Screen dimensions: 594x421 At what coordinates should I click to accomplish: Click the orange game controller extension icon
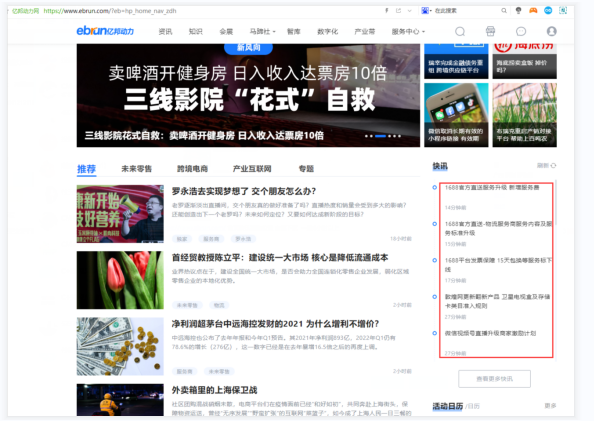(x=533, y=11)
